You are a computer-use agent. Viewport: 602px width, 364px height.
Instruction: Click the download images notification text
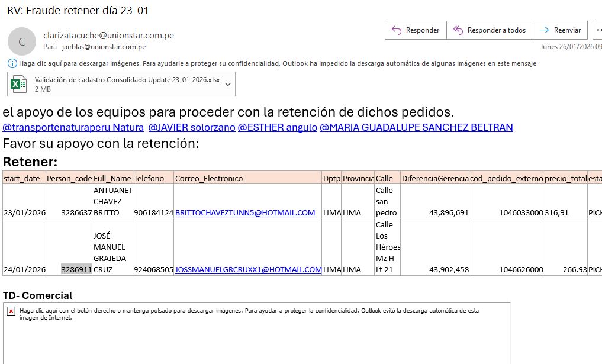coord(278,63)
